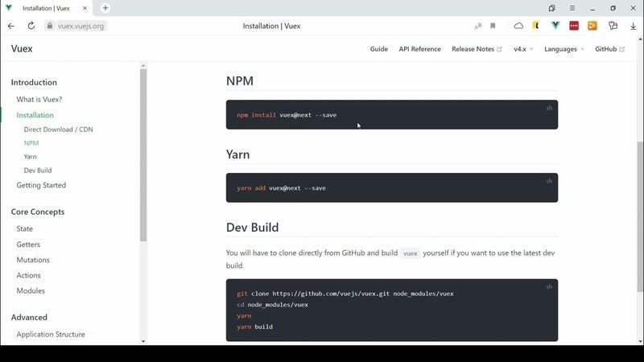644x362 pixels.
Task: Select Installation in the sidebar
Action: [x=35, y=115]
